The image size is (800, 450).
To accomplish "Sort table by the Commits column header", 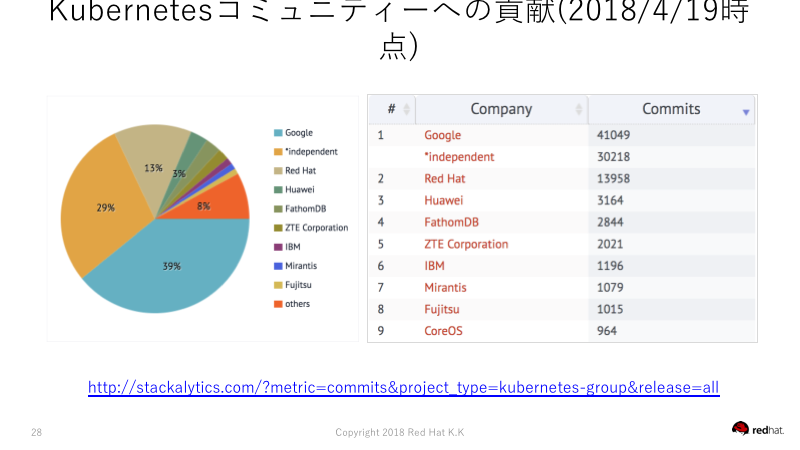I will [x=671, y=109].
